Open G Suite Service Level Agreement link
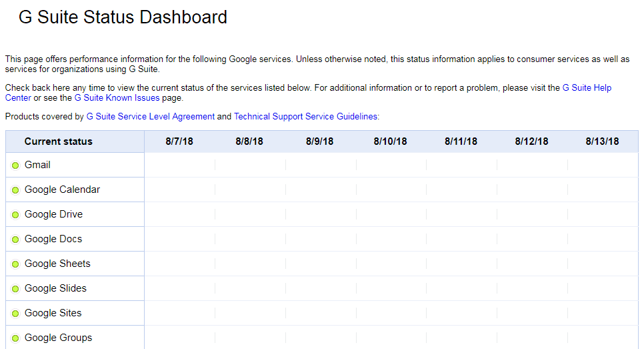Image resolution: width=644 pixels, height=349 pixels. point(150,117)
